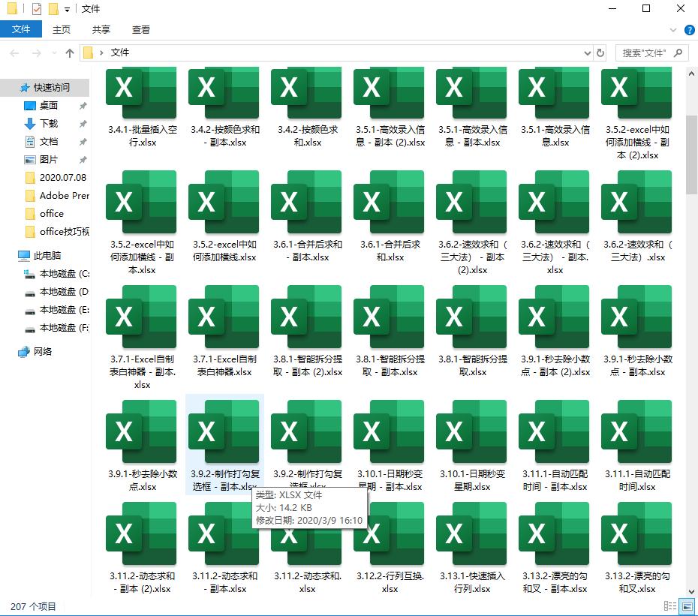698x616 pixels.
Task: Switch to the 主页 ribbon tab
Action: coord(62,29)
